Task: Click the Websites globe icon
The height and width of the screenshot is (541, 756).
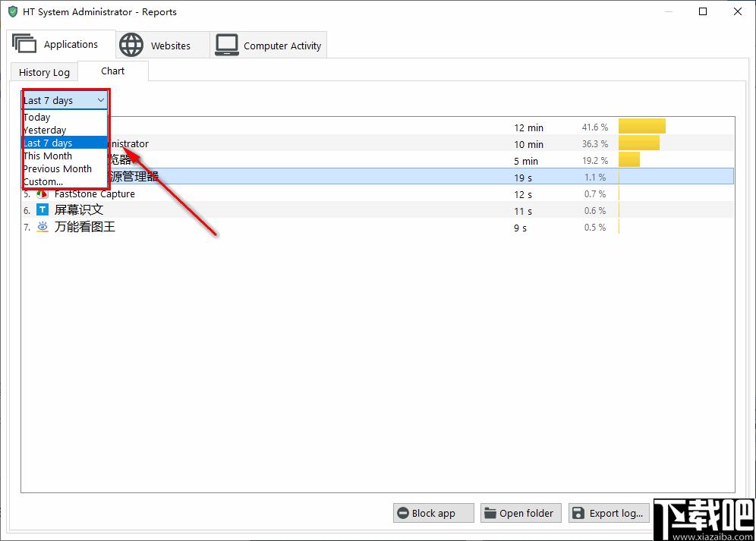Action: pos(131,45)
